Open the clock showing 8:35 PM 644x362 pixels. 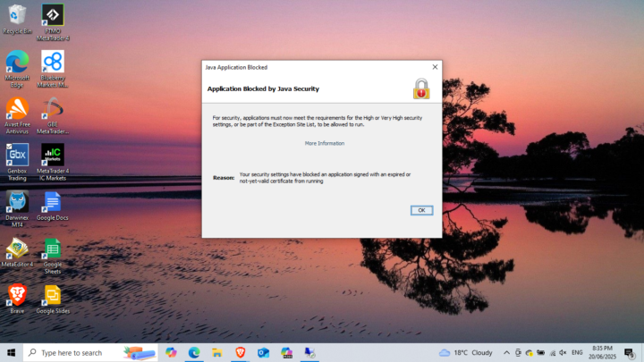tap(602, 352)
